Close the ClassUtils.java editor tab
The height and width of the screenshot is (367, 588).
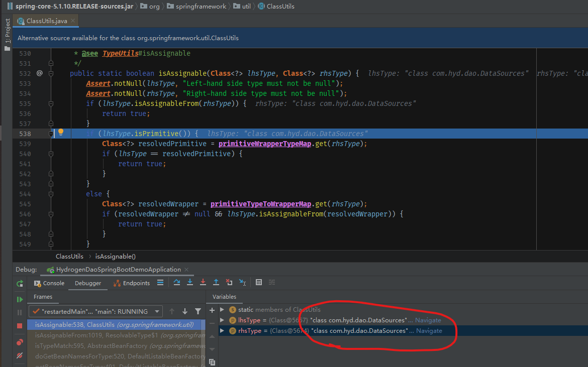[x=73, y=21]
